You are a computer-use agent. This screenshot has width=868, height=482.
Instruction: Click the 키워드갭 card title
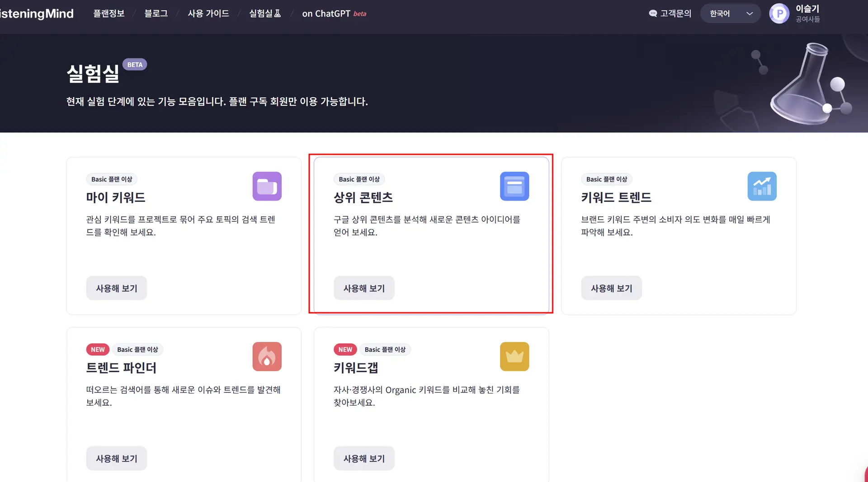356,368
